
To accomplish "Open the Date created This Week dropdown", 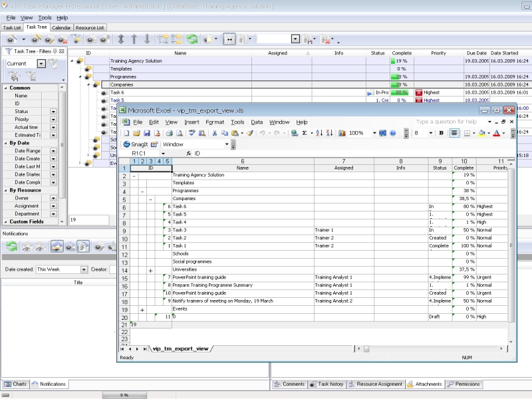I will (84, 269).
